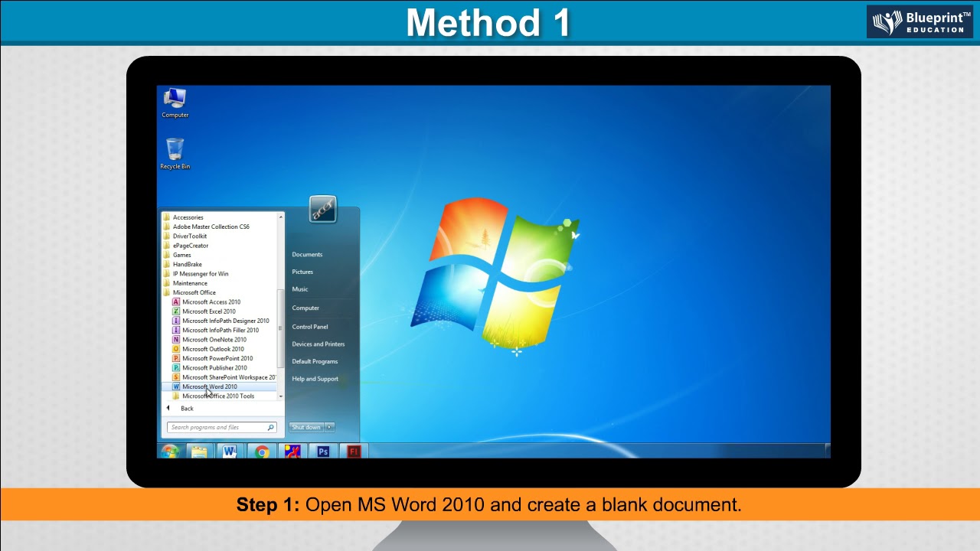
Task: Open Computer from the Start menu
Action: click(x=305, y=308)
